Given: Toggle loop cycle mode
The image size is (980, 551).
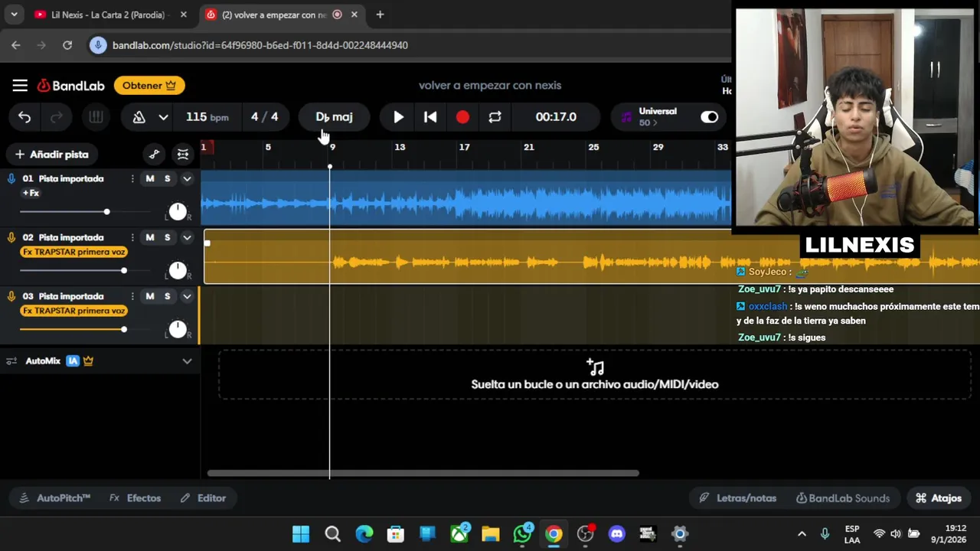Looking at the screenshot, I should point(495,117).
